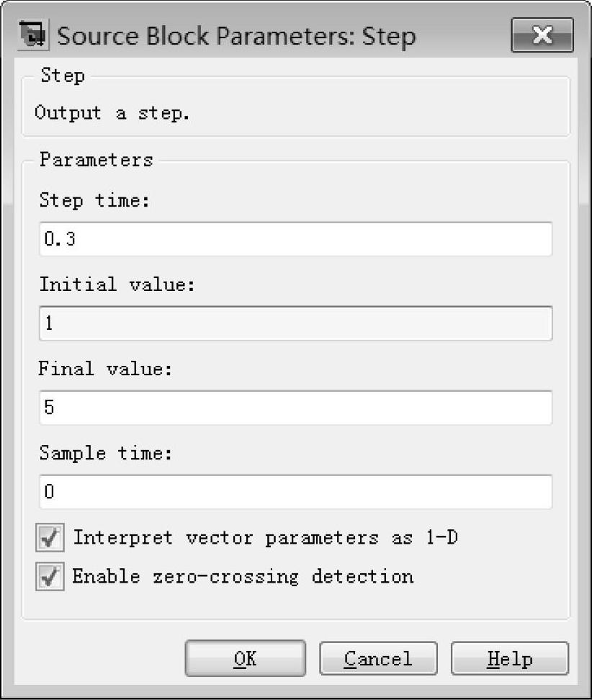This screenshot has height=700, width=592.
Task: Click the 'Step' group box heading
Action: pyautogui.click(x=62, y=75)
